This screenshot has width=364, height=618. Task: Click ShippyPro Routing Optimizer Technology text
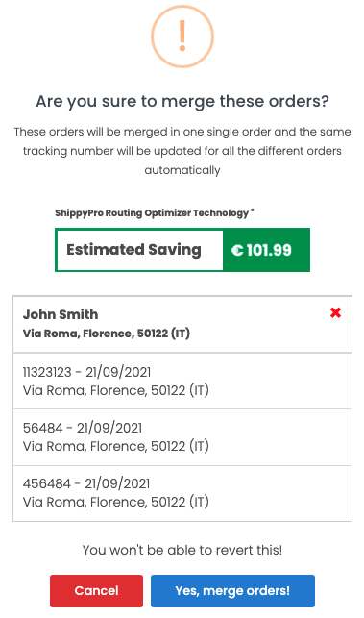pos(152,213)
